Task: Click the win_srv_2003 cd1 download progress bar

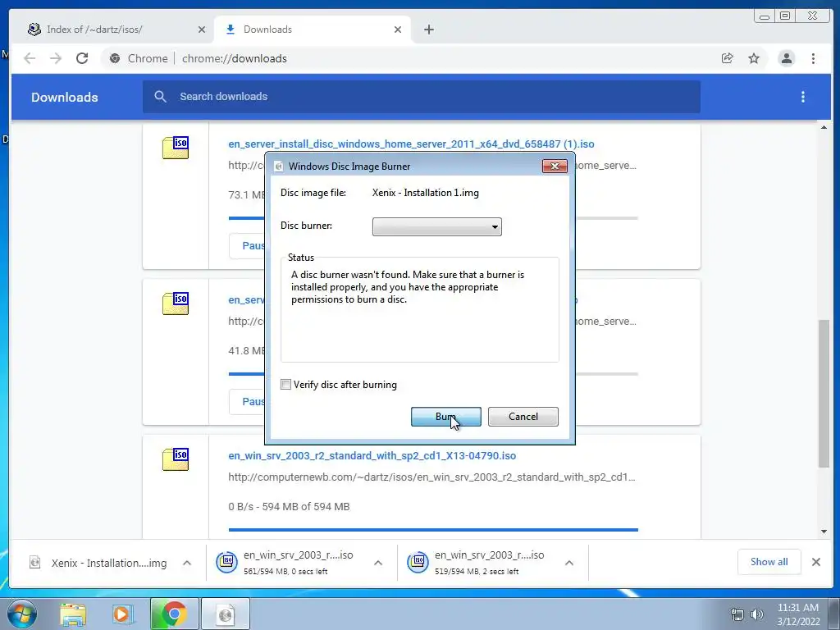Action: point(433,530)
